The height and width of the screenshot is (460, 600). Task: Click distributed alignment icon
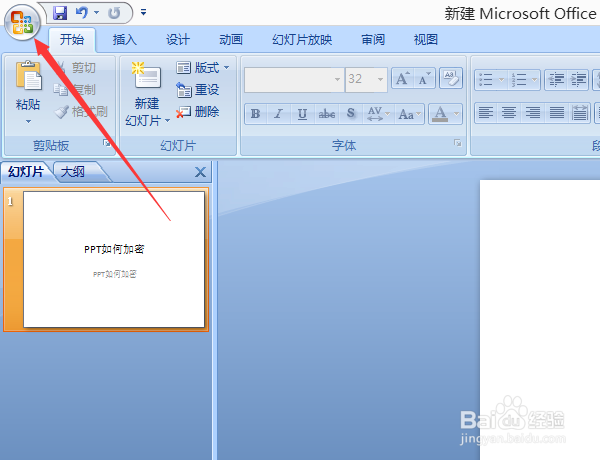click(x=579, y=113)
